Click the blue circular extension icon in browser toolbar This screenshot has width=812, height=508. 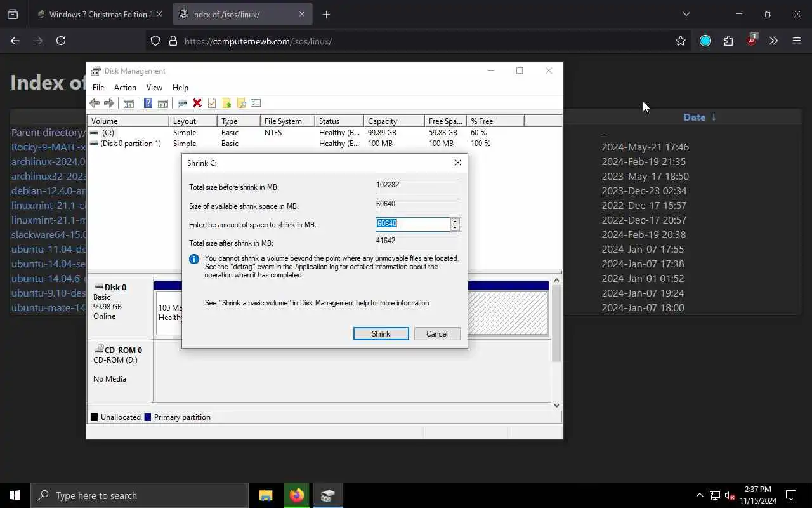705,41
